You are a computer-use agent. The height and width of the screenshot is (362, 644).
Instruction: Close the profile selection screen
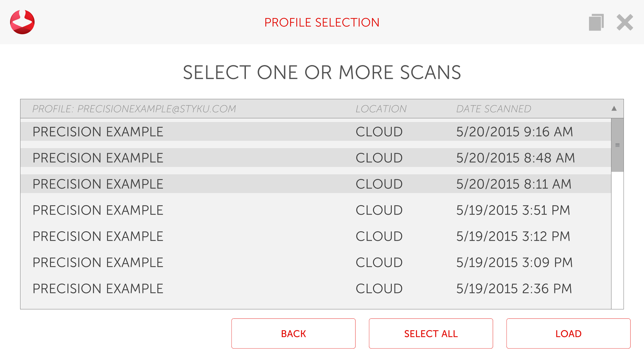coord(625,22)
